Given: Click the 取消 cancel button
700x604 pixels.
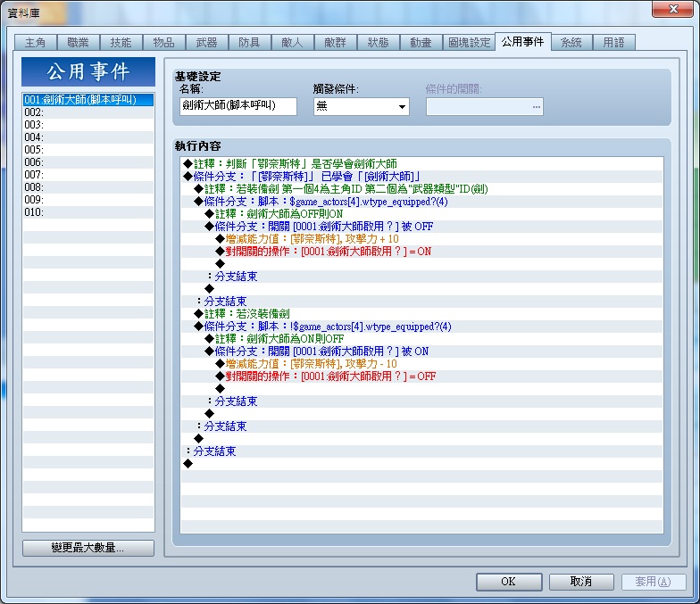Looking at the screenshot, I should [581, 582].
